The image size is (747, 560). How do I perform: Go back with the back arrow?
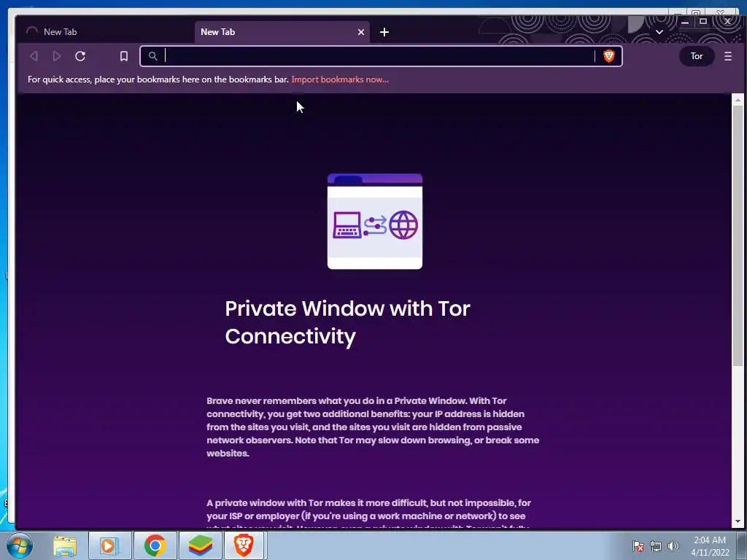point(34,56)
